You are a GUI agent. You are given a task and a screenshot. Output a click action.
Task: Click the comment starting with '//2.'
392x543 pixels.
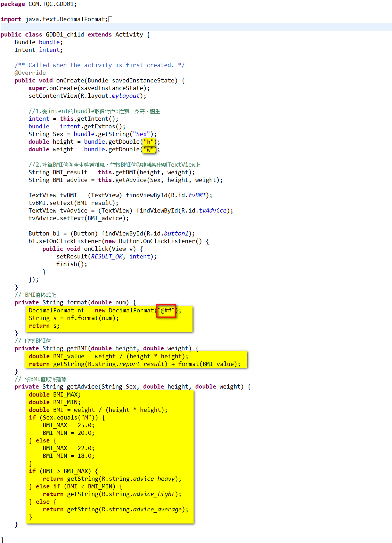pyautogui.click(x=114, y=165)
